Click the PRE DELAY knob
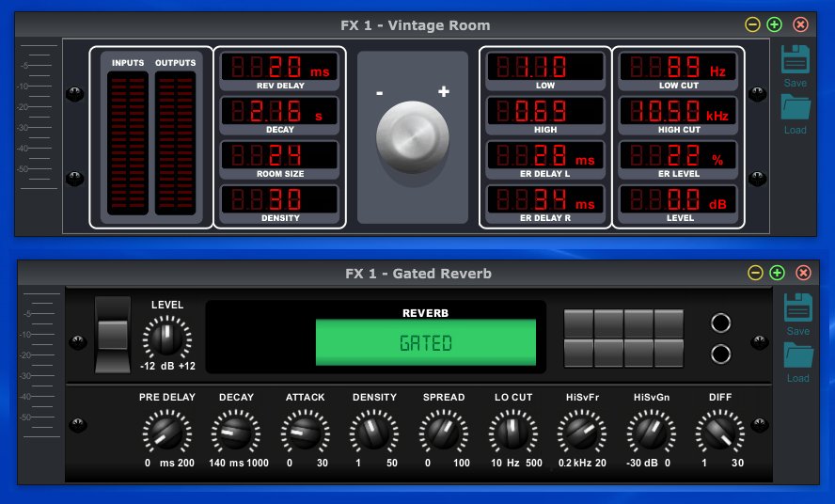The image size is (835, 504). click(166, 432)
